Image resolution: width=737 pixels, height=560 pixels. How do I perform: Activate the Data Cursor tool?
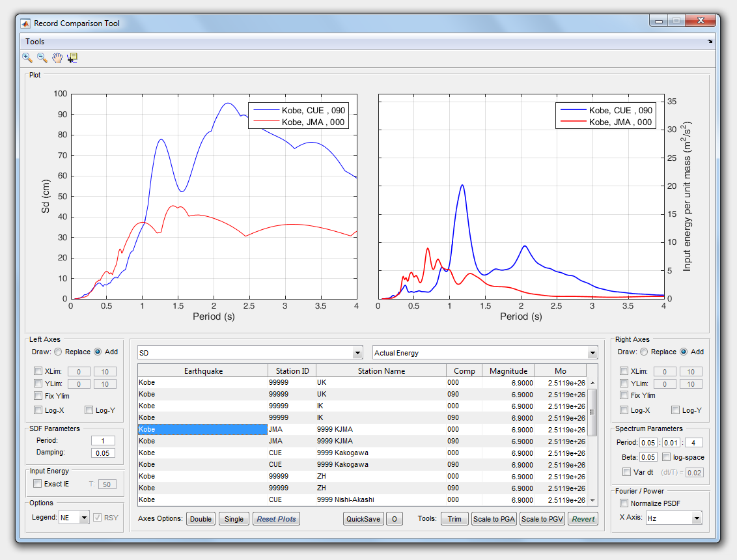[72, 58]
